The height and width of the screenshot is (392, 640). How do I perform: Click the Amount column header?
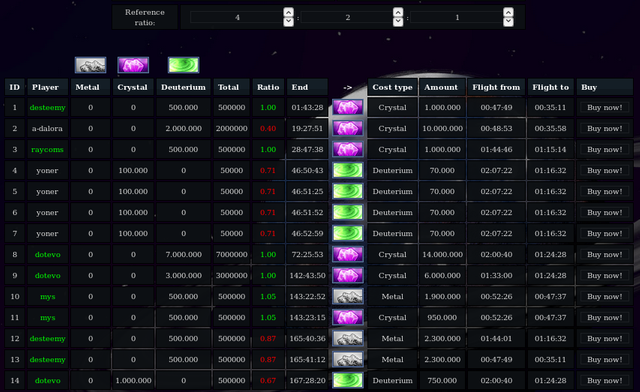[442, 87]
